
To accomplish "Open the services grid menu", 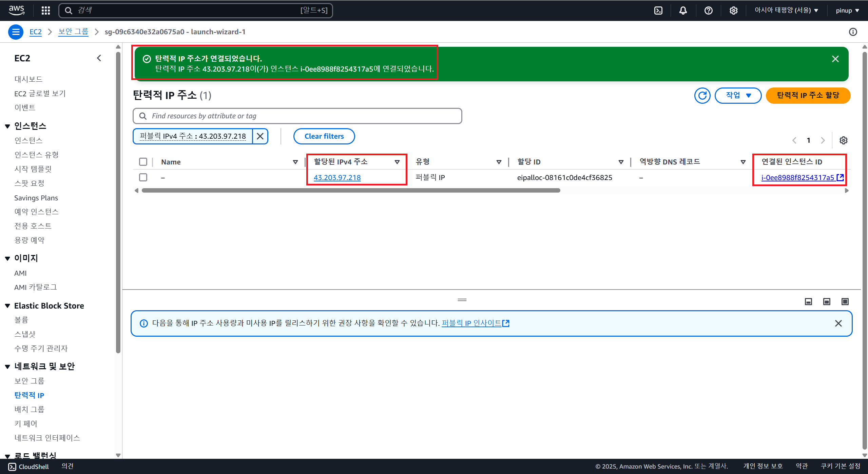I will click(x=46, y=11).
